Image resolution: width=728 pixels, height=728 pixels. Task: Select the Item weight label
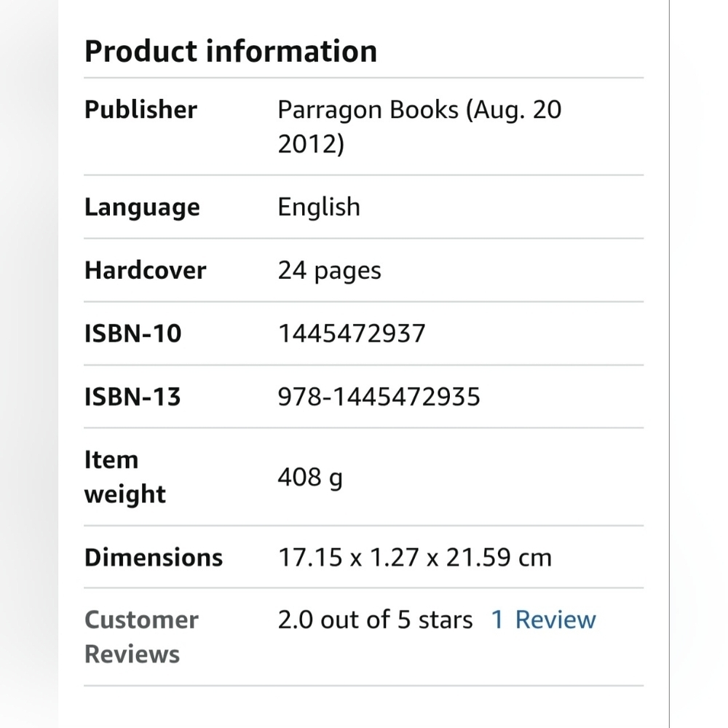(x=124, y=477)
